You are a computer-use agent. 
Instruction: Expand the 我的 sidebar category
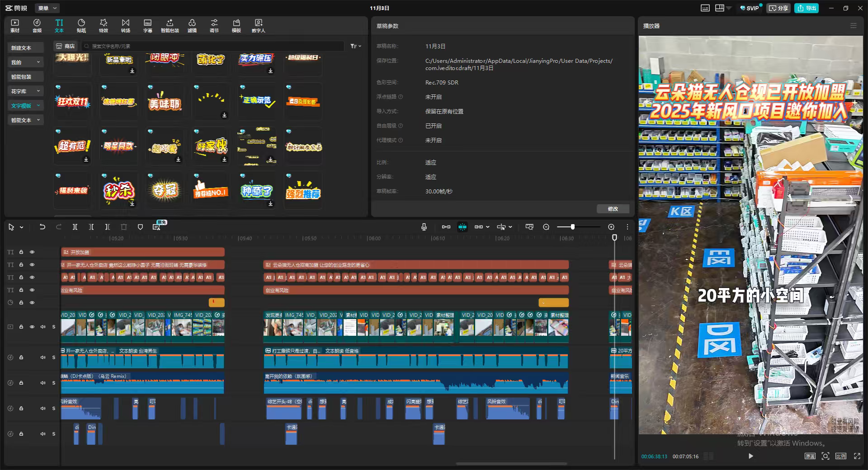(x=38, y=62)
